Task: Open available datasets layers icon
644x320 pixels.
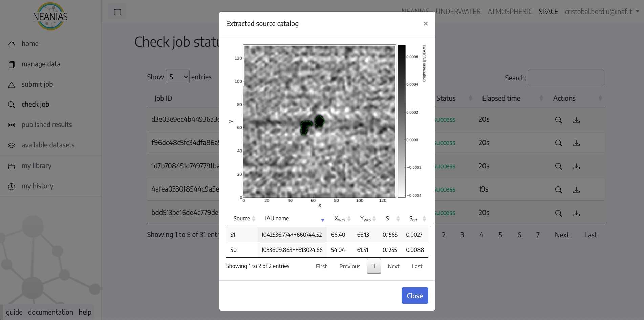Action: click(12, 145)
